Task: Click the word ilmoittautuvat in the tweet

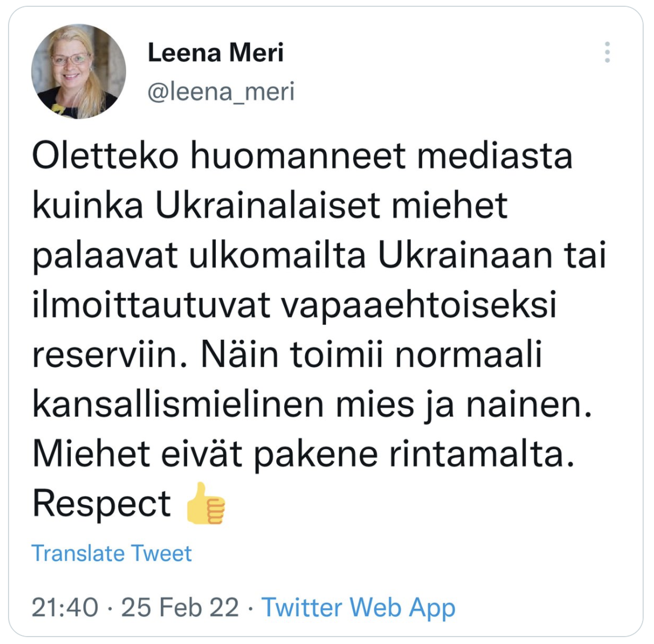Action: coord(151,305)
